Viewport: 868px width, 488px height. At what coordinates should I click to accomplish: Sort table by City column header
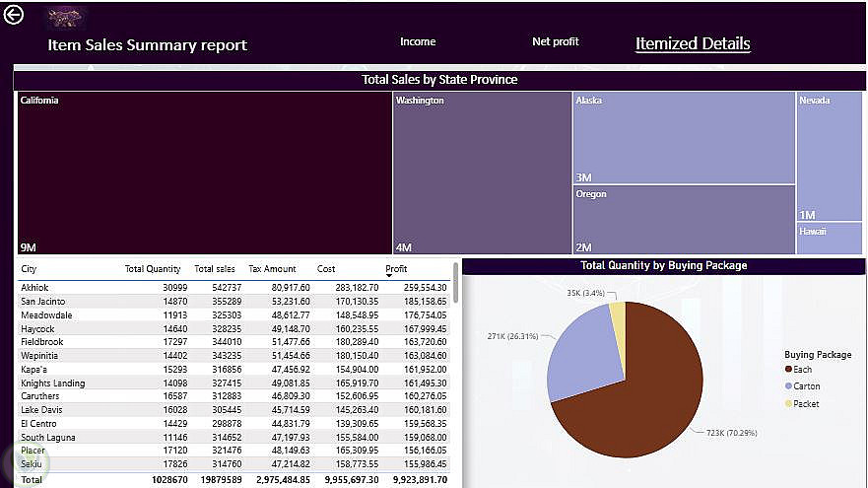29,269
